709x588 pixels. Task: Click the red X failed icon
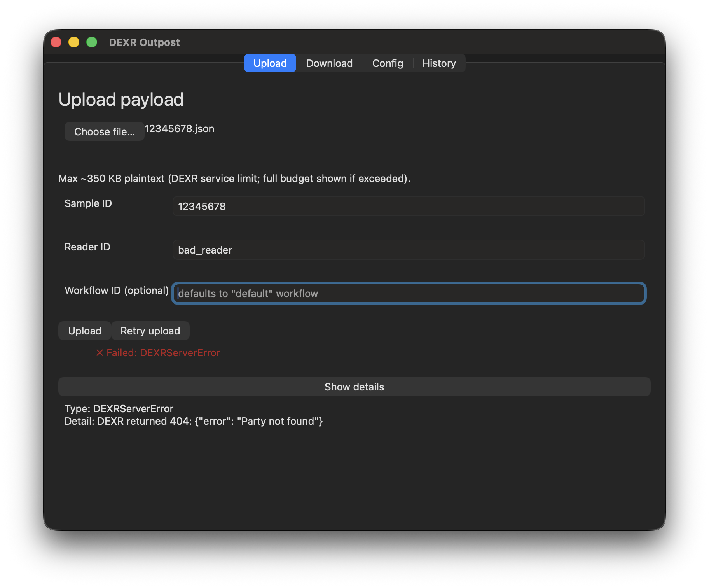[100, 353]
